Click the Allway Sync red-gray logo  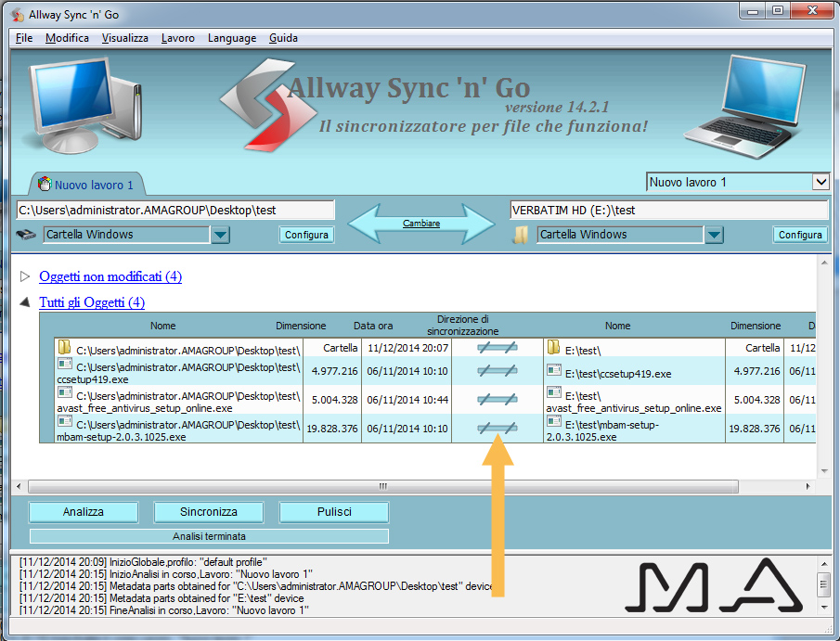[267, 105]
